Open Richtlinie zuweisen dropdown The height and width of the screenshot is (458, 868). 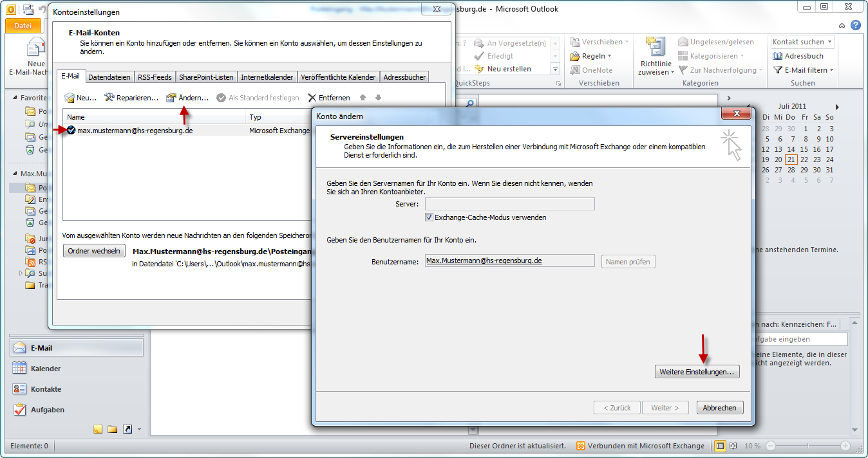[656, 56]
